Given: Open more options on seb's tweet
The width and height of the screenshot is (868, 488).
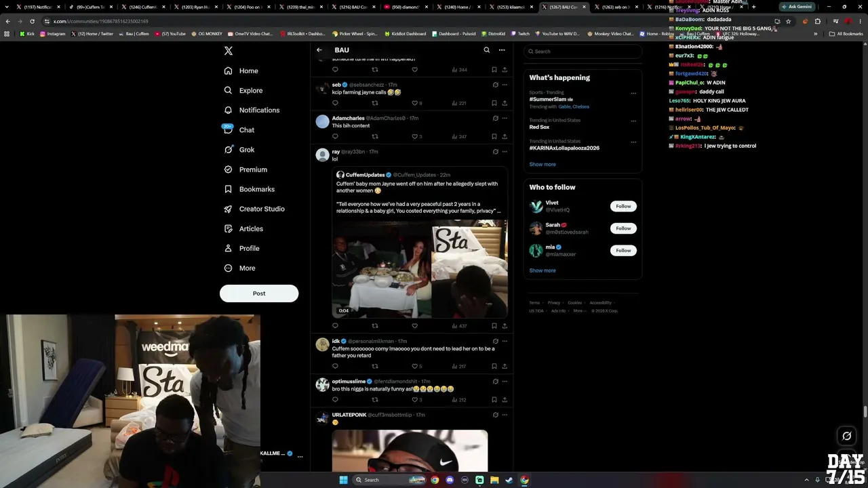Looking at the screenshot, I should 505,85.
